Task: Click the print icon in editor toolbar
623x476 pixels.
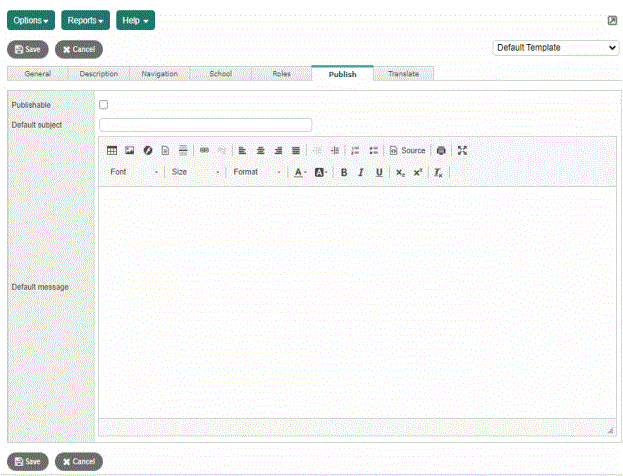Action: (x=441, y=151)
